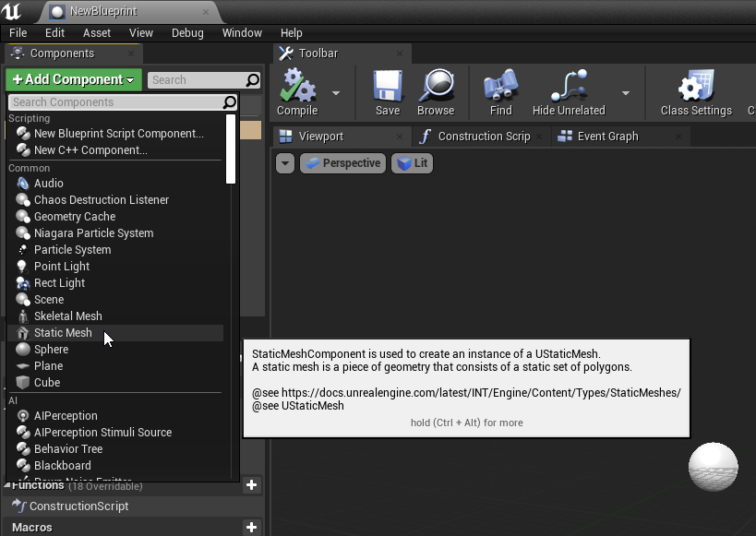Add an AIPerception component
756x536 pixels.
coord(115,415)
